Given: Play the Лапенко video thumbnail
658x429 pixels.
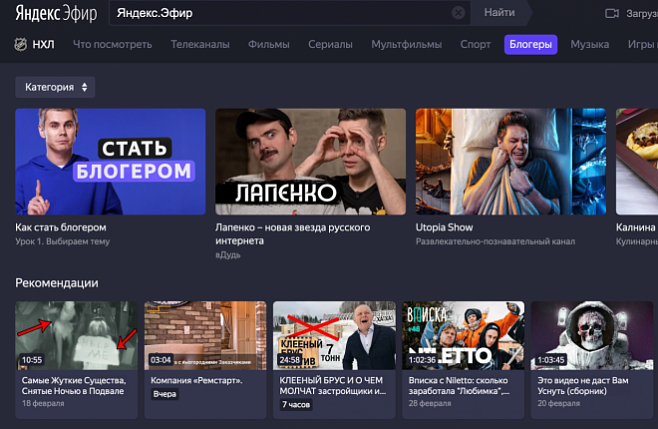Looking at the screenshot, I should point(310,162).
